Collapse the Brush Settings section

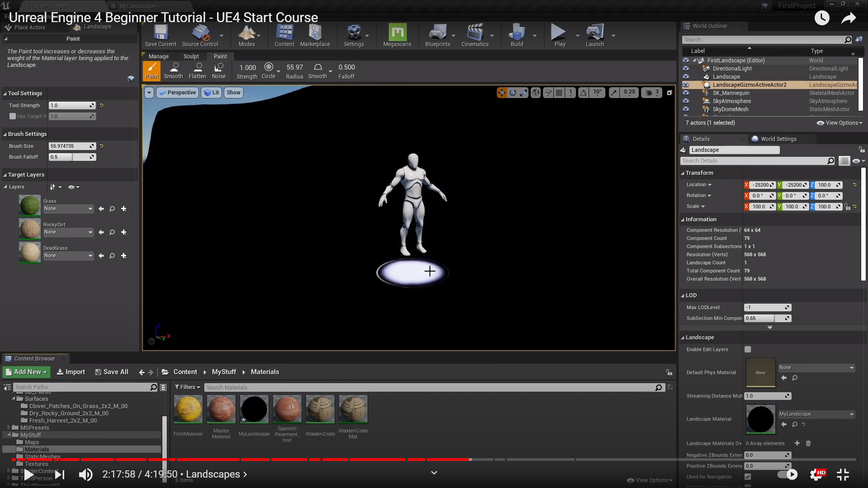coord(5,134)
